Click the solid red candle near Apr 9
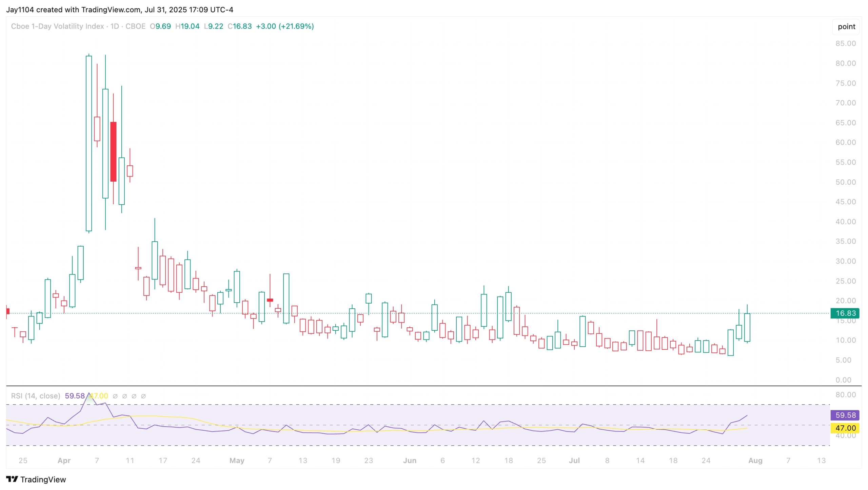 coord(113,151)
